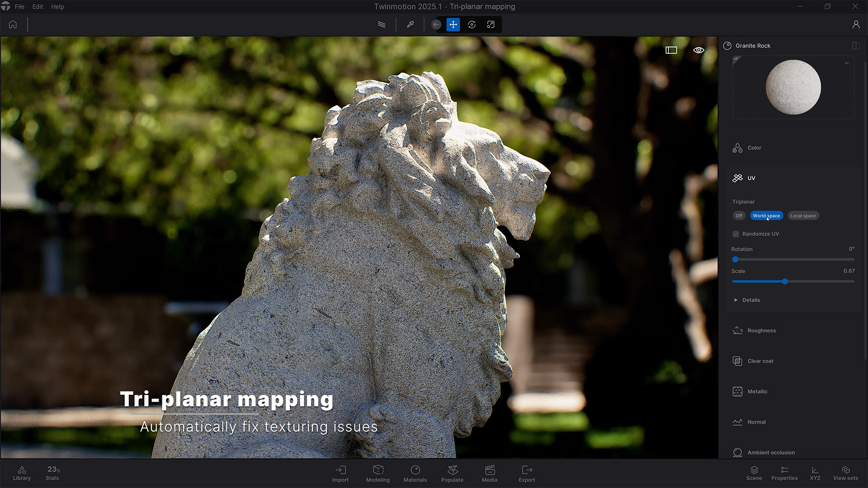Click the Import button
Screen dimensions: 868x488
tap(340, 474)
